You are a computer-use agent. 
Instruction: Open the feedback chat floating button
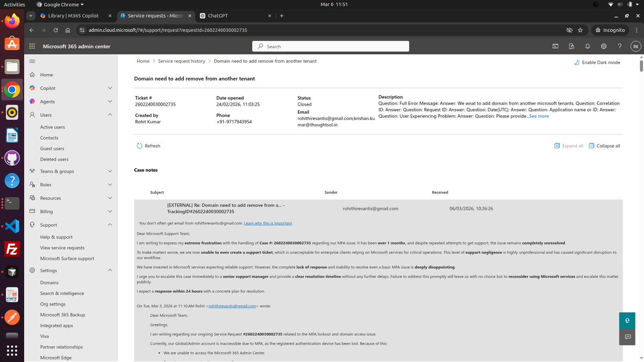point(627,337)
